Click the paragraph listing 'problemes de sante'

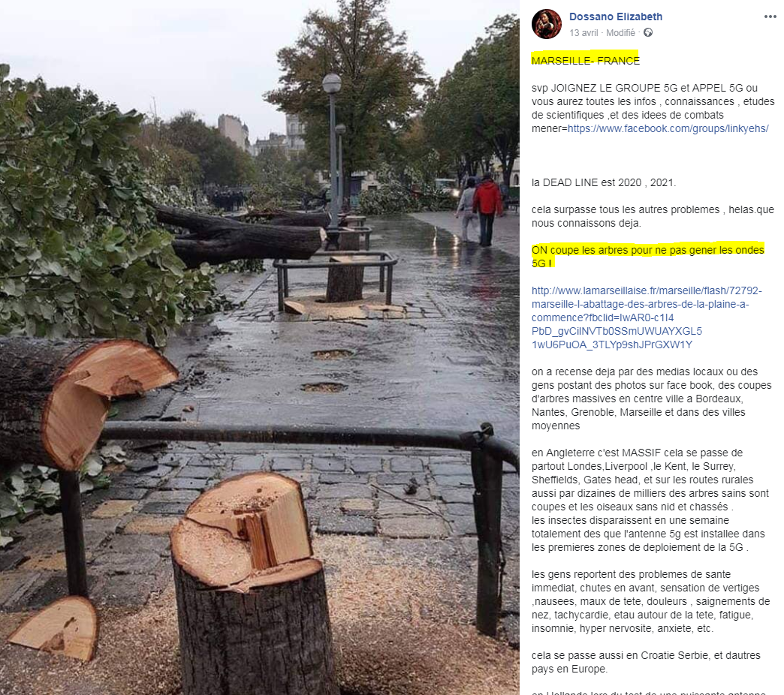650,601
